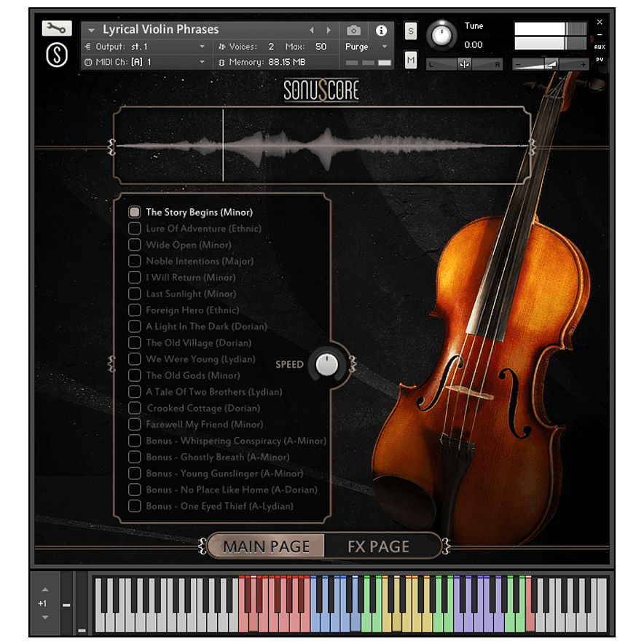Shift keyboard octave down
The height and width of the screenshot is (644, 644).
click(45, 617)
